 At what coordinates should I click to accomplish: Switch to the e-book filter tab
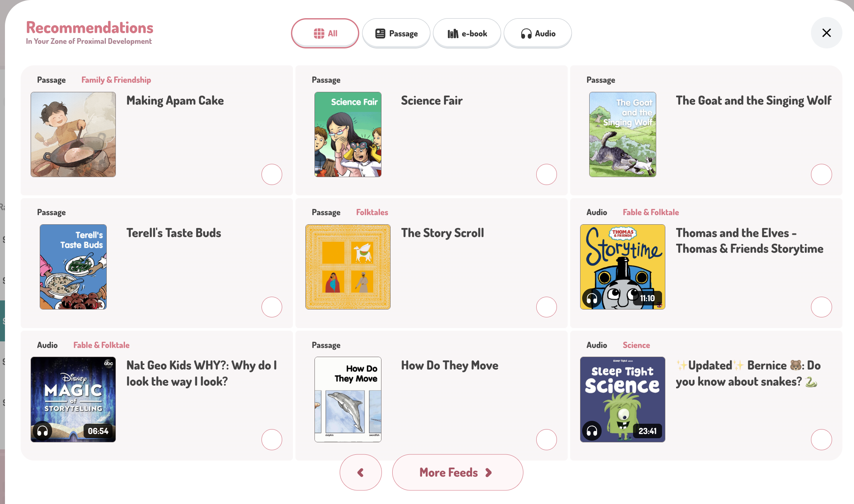pos(467,34)
